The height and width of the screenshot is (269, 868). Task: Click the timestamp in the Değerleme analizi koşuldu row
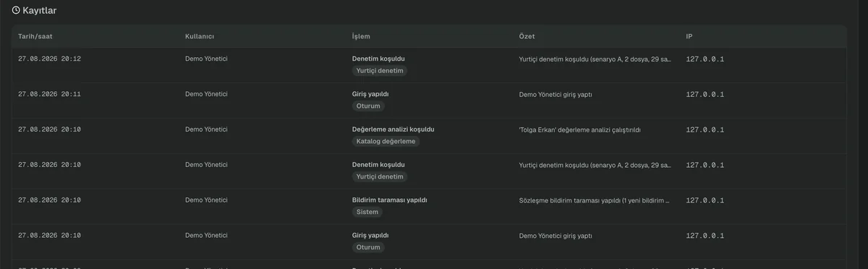(x=49, y=129)
